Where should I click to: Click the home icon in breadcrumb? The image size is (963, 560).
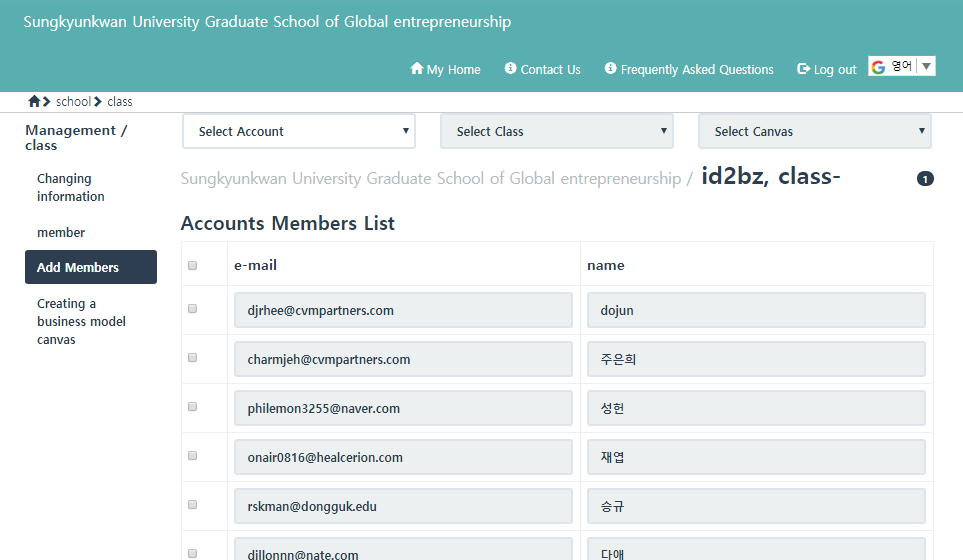[x=34, y=101]
